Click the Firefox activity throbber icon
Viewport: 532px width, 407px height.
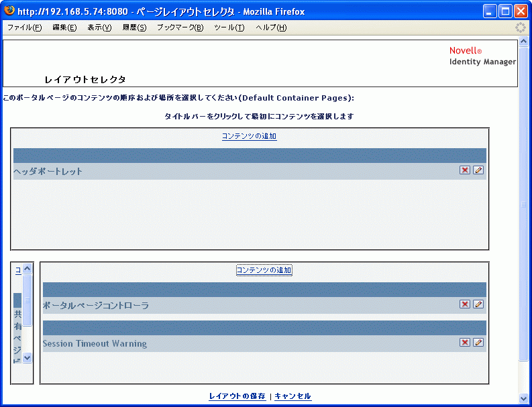(x=520, y=27)
